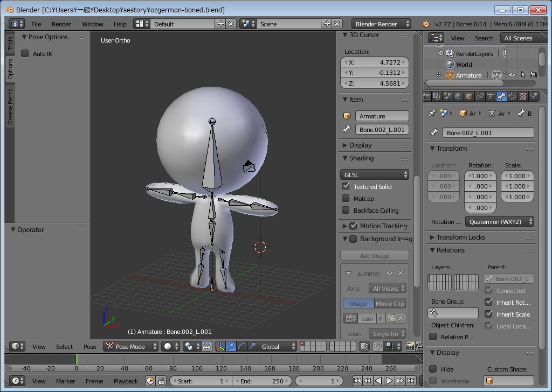This screenshot has width=552, height=392.
Task: Uncheck the Textured Solid checkbox
Action: pos(346,186)
